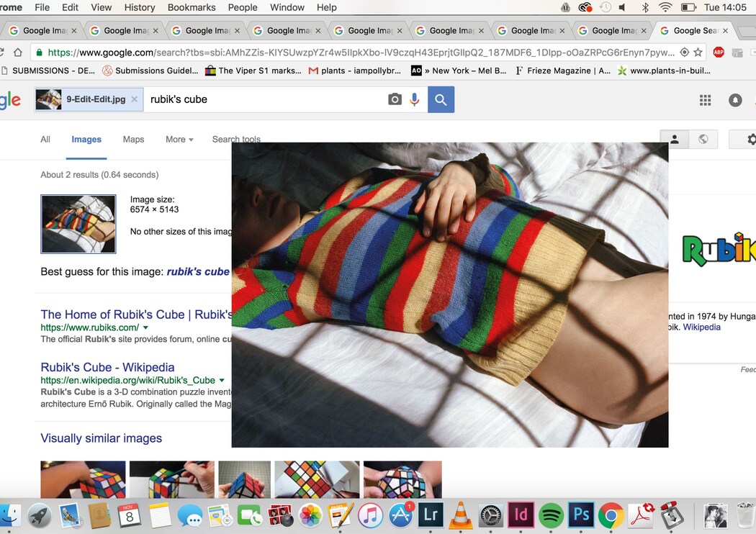Click the microphone voice search icon
The width and height of the screenshot is (756, 534).
point(414,99)
